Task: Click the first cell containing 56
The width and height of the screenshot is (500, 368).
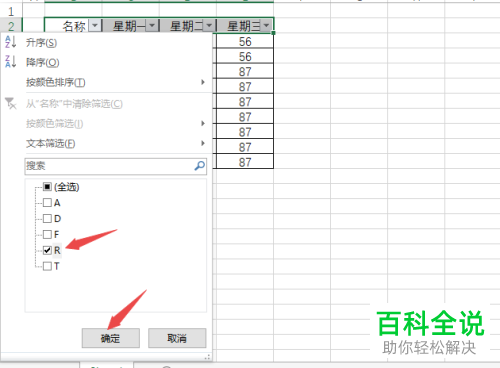Action: pyautogui.click(x=245, y=41)
